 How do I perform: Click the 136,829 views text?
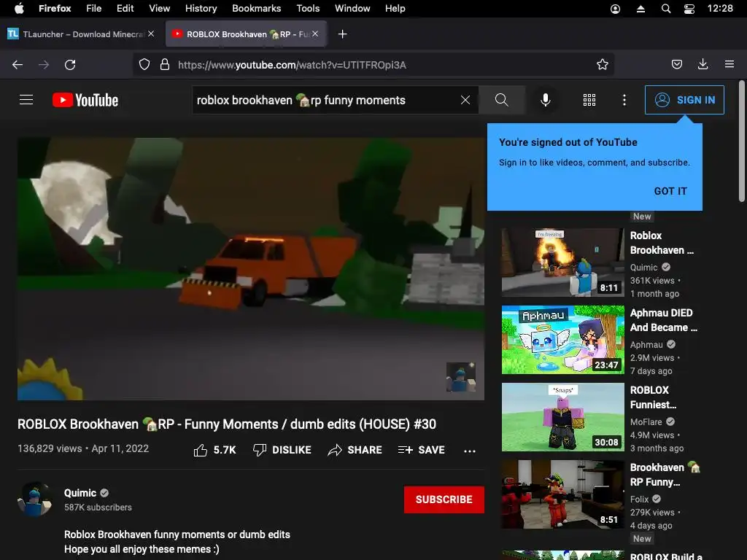coord(50,448)
